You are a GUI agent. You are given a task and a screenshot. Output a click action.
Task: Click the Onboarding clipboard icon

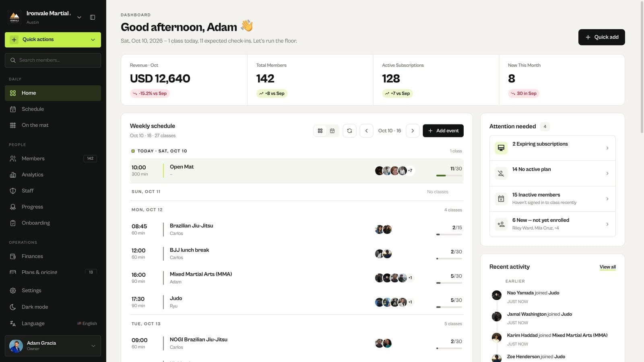pos(13,223)
